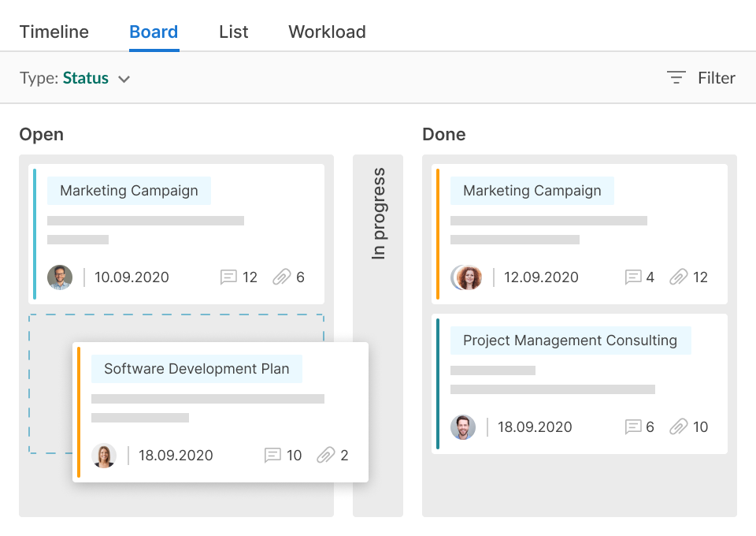Click comment icon on Software Development Plan card
Viewport: 756px width, 536px height.
(x=272, y=456)
